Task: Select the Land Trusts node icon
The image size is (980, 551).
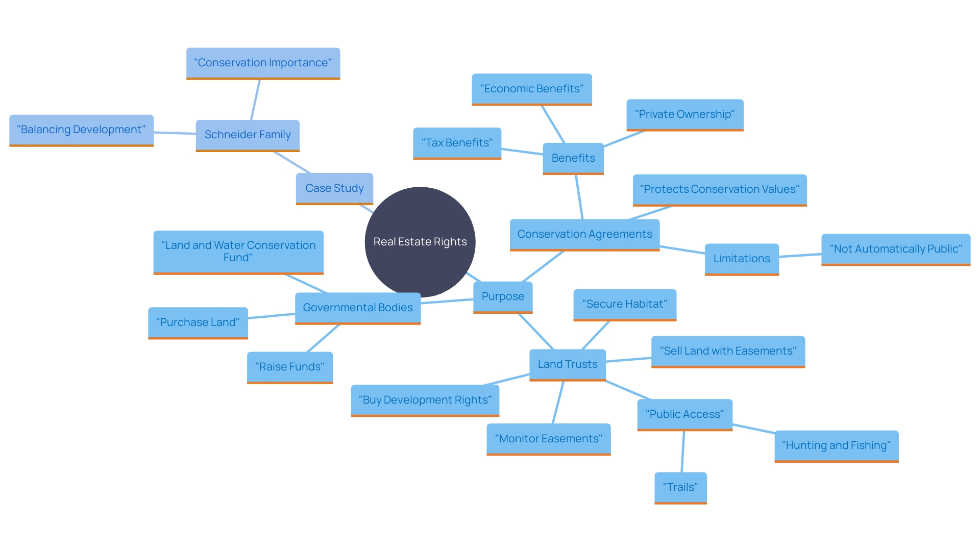Action: [565, 364]
